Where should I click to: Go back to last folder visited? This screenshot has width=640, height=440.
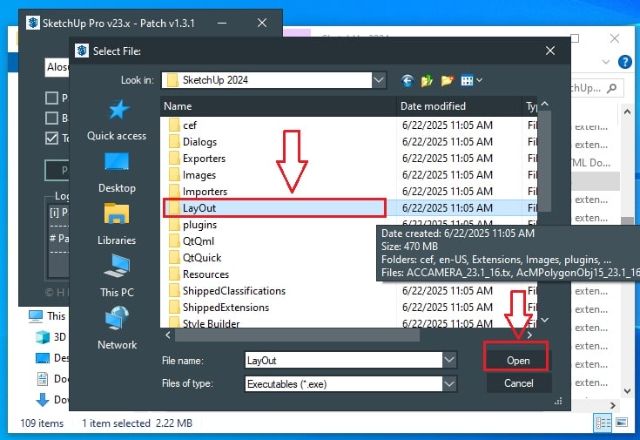coord(408,80)
